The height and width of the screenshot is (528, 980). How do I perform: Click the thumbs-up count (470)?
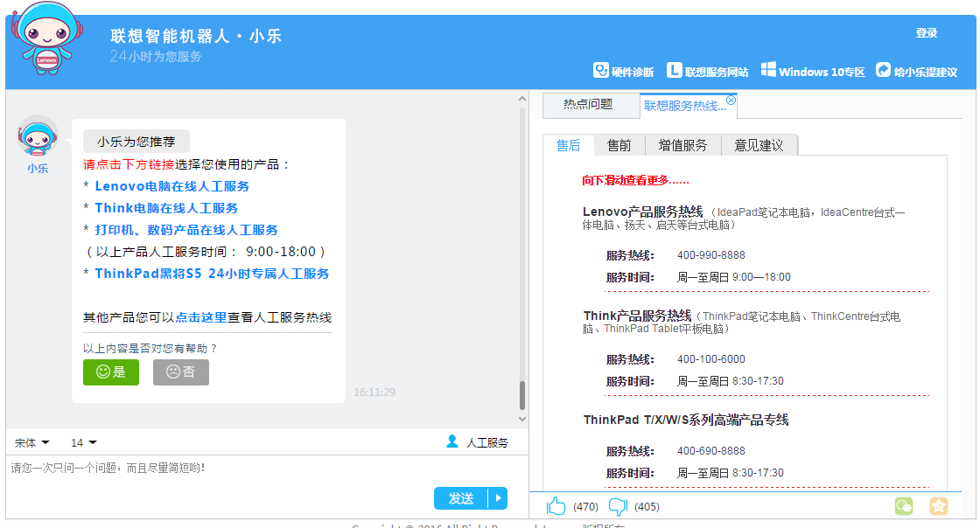(585, 507)
